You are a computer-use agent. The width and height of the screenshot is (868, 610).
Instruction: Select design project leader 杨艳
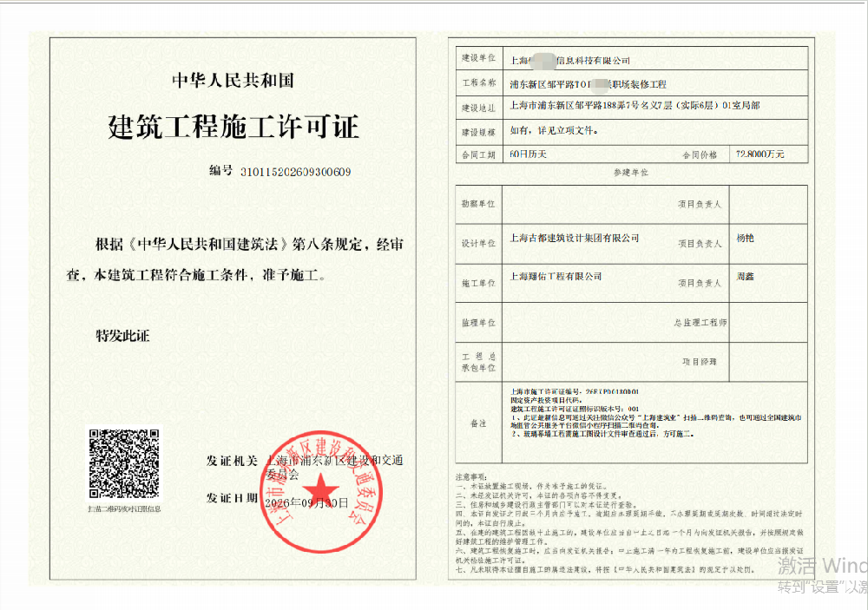(745, 238)
